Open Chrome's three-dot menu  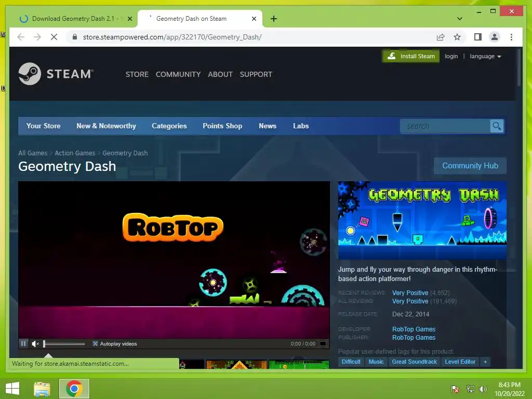[511, 37]
